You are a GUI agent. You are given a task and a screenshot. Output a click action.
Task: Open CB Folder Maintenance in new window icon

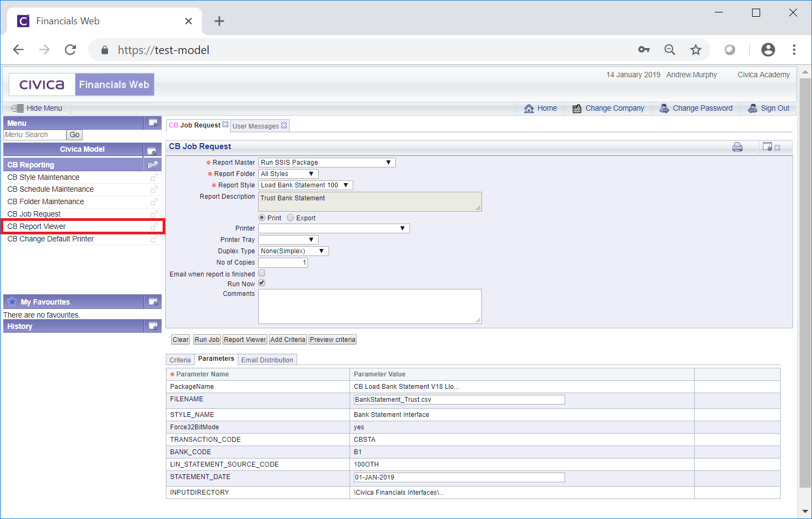154,202
